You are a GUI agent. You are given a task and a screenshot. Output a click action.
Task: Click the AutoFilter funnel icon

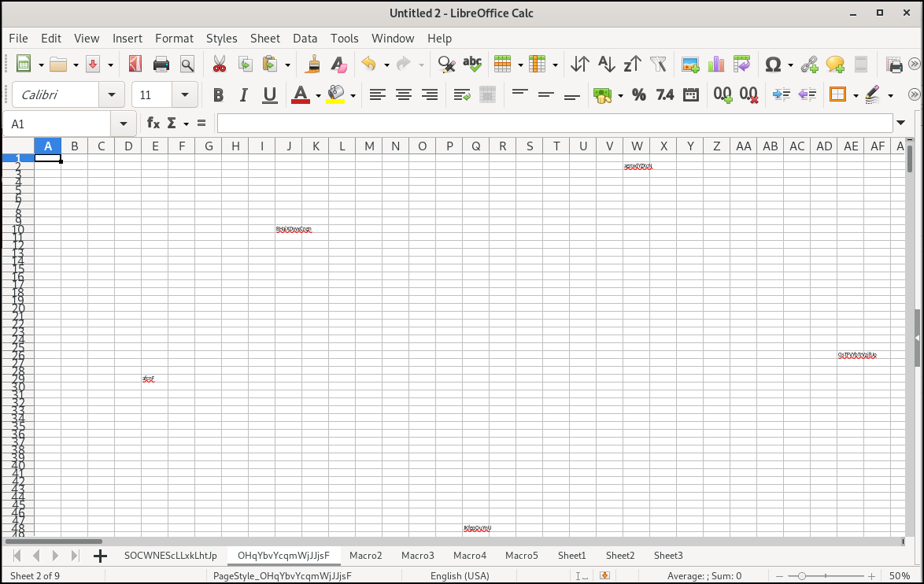658,65
